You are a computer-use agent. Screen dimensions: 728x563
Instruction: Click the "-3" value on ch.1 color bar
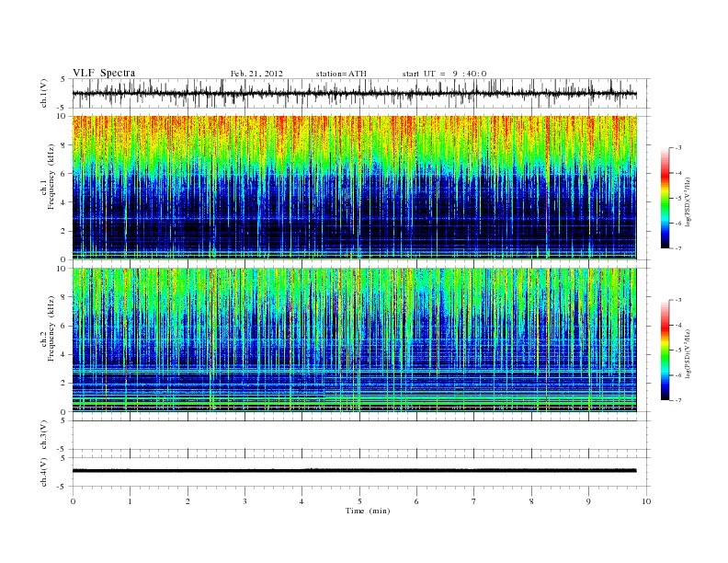point(678,148)
